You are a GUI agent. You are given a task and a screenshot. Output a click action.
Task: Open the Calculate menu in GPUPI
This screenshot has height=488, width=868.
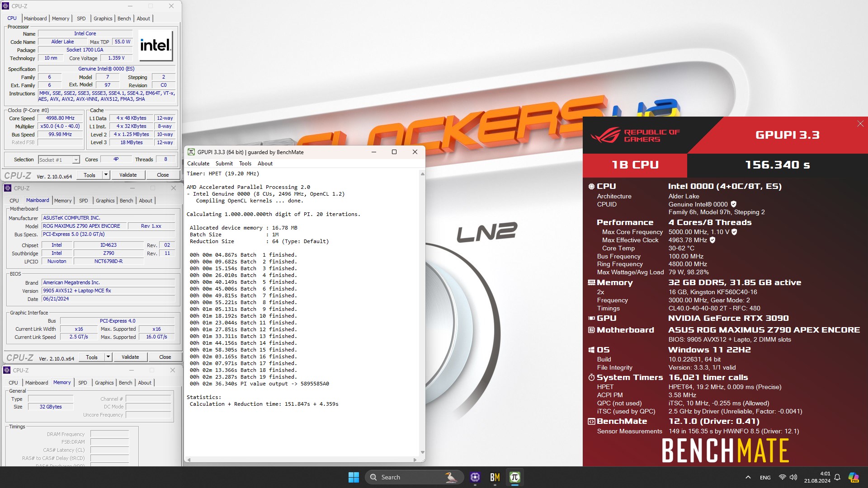pos(198,164)
